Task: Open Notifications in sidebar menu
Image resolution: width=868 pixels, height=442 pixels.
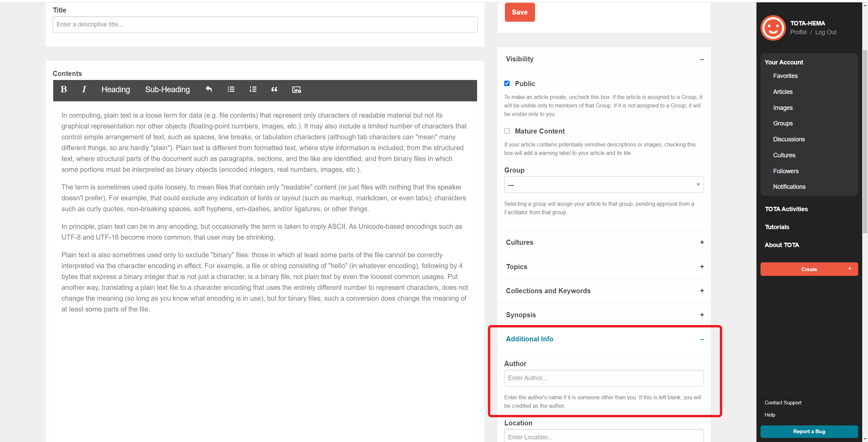Action: (x=789, y=187)
